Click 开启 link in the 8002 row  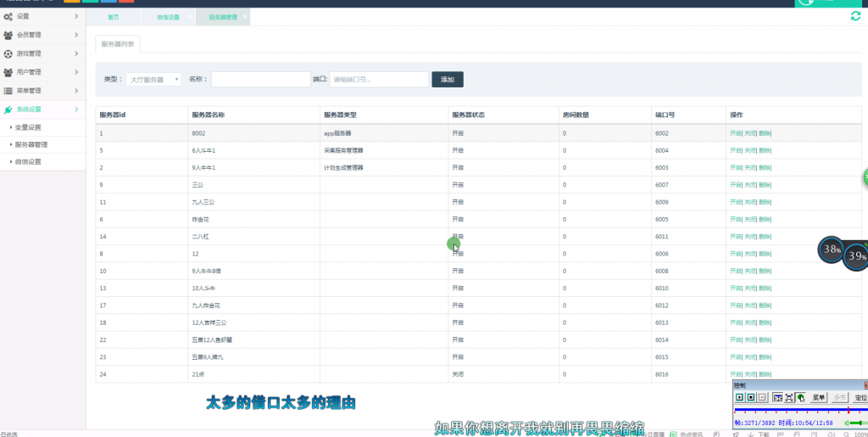(735, 133)
